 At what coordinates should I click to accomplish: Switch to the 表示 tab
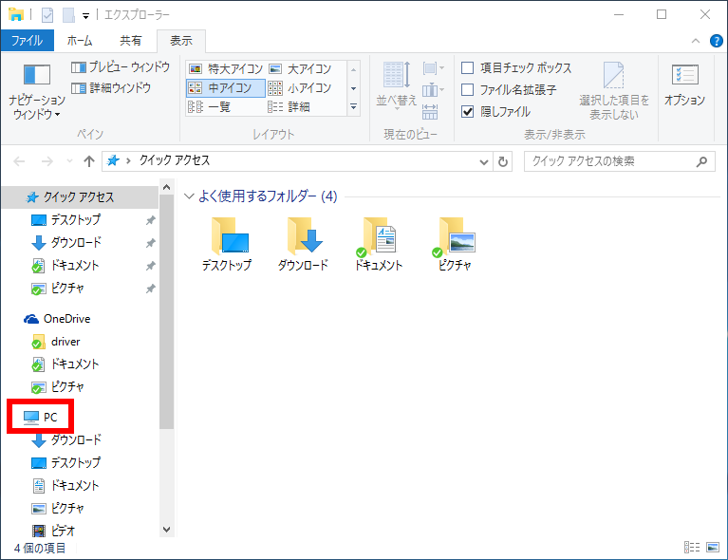point(181,41)
